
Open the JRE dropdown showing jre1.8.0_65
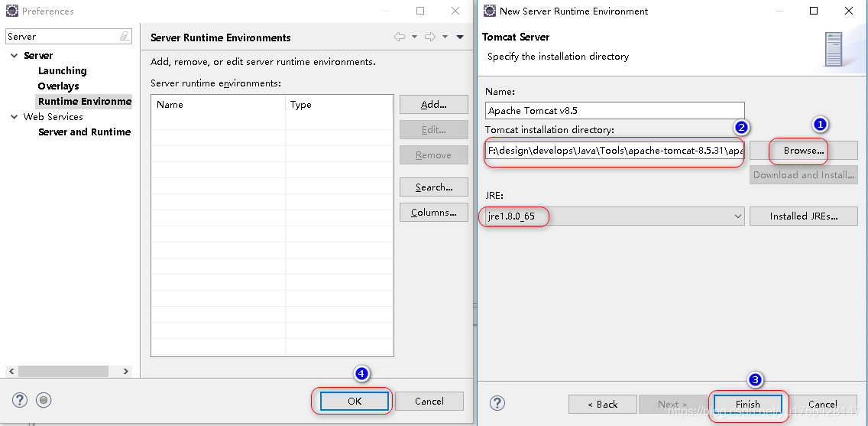737,216
